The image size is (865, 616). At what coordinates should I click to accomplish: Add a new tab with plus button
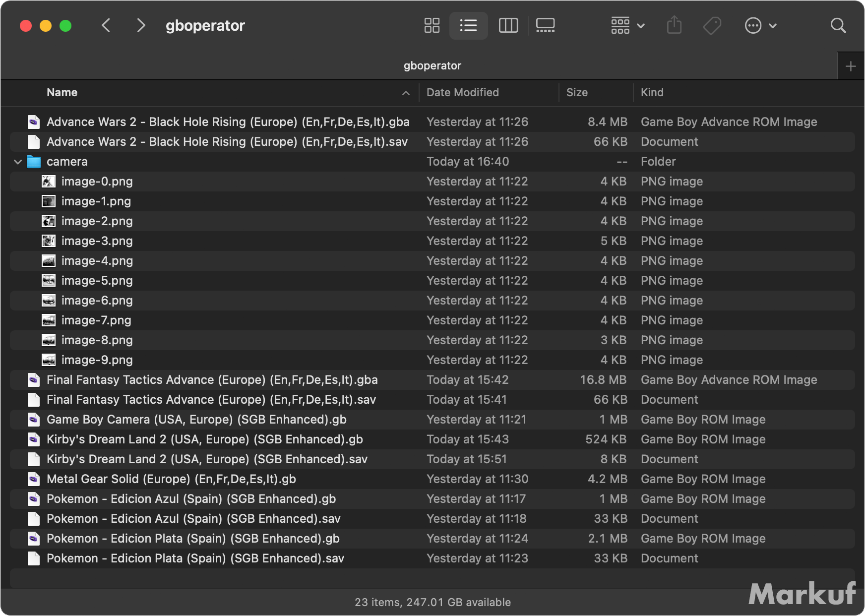point(851,66)
